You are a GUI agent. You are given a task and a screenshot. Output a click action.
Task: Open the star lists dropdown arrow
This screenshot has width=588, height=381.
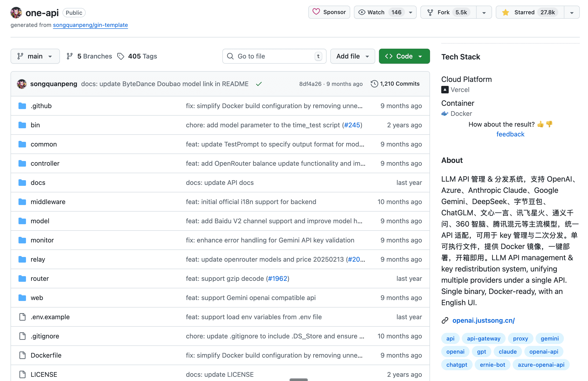(571, 13)
